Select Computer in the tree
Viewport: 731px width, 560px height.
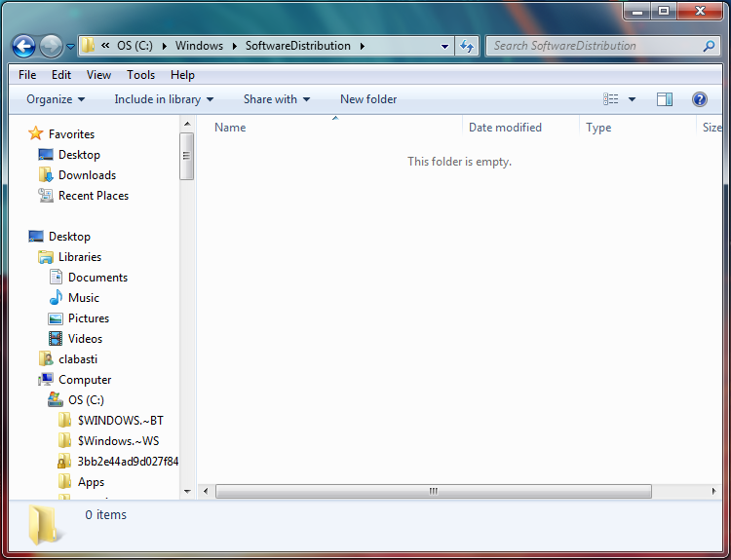(x=85, y=380)
